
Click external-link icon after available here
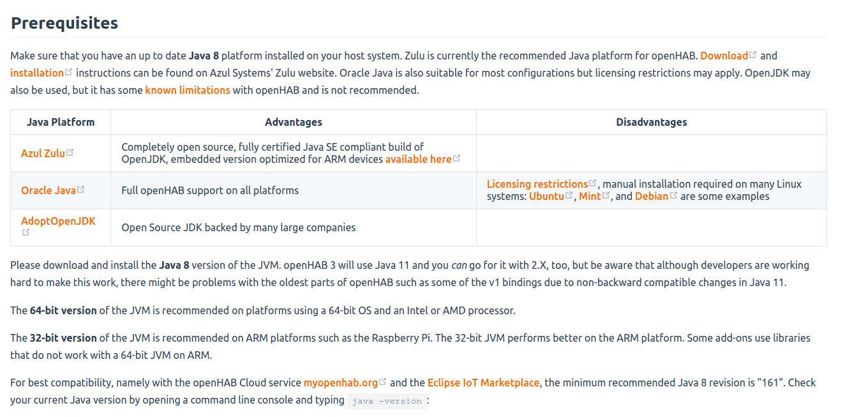tap(457, 158)
